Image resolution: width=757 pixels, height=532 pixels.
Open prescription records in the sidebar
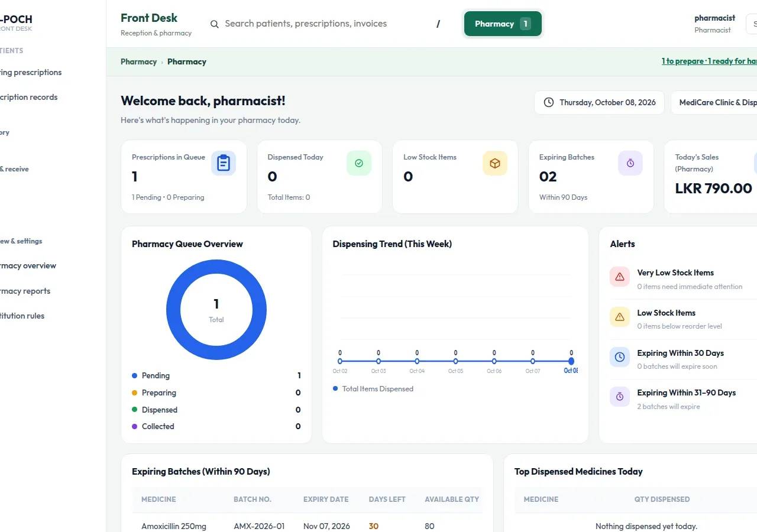pyautogui.click(x=29, y=97)
